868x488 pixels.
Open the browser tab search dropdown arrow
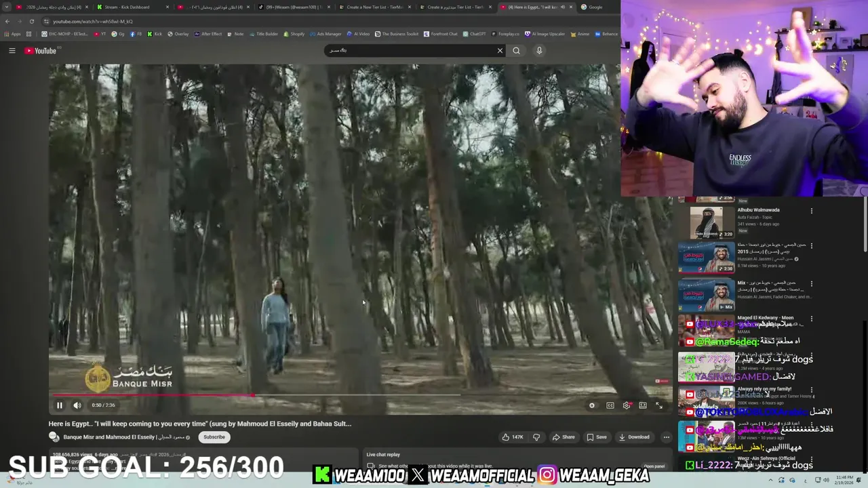pyautogui.click(x=7, y=7)
